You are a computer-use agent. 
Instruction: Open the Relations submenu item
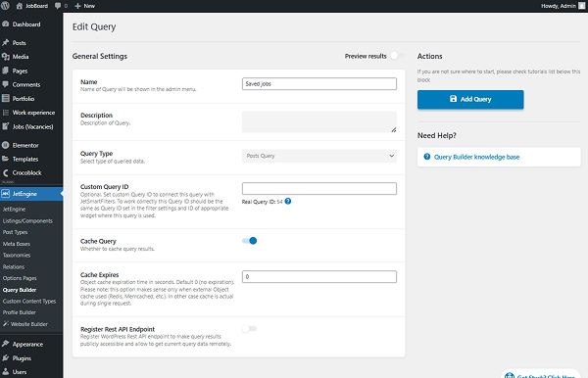point(14,266)
